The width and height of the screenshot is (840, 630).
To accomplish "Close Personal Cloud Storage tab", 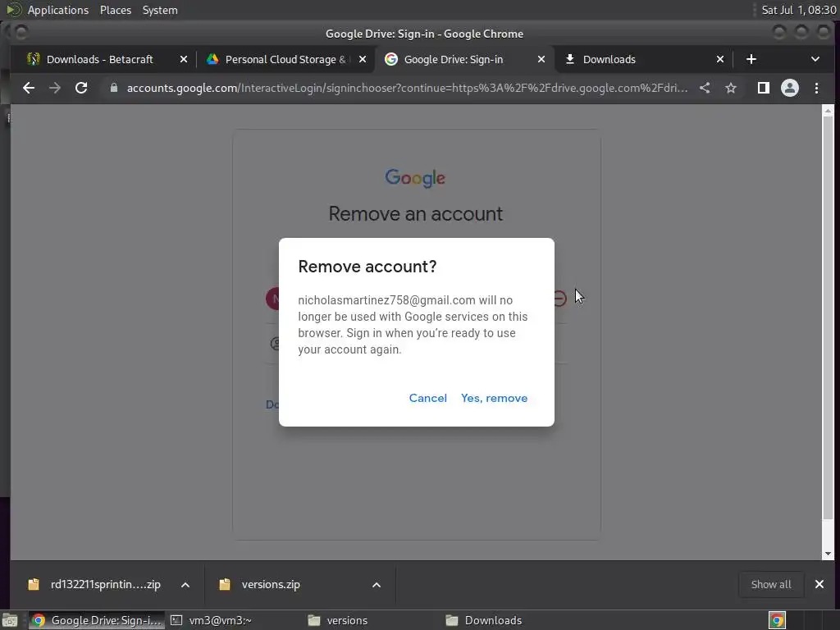I will 363,59.
